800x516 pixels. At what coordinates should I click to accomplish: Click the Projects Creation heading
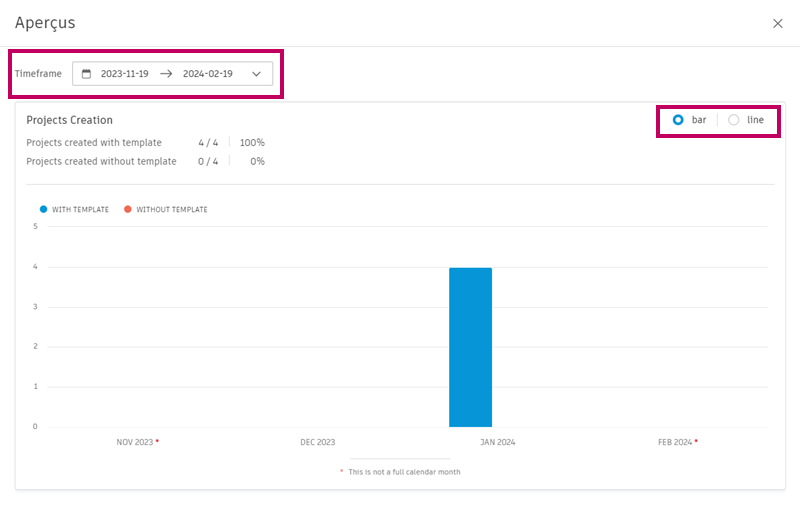click(69, 120)
